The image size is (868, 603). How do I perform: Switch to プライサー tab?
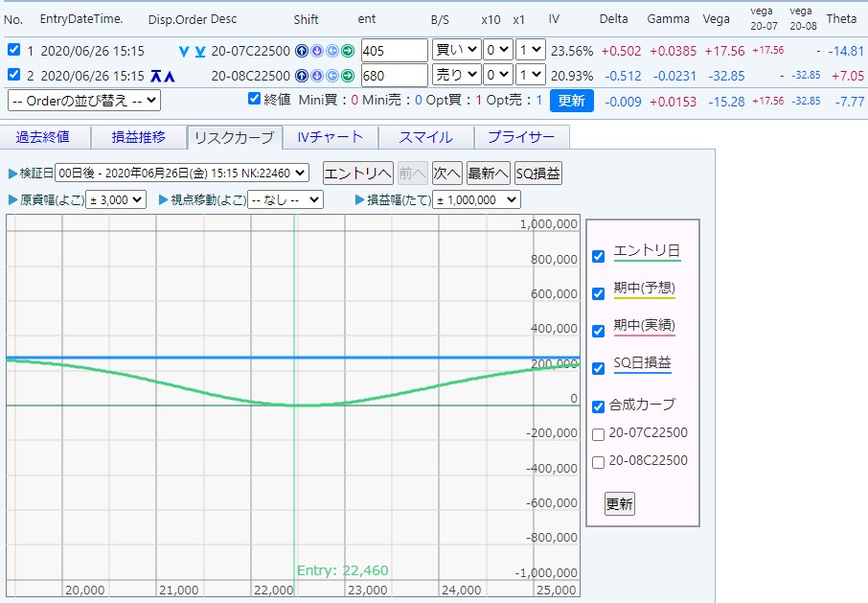click(x=521, y=137)
